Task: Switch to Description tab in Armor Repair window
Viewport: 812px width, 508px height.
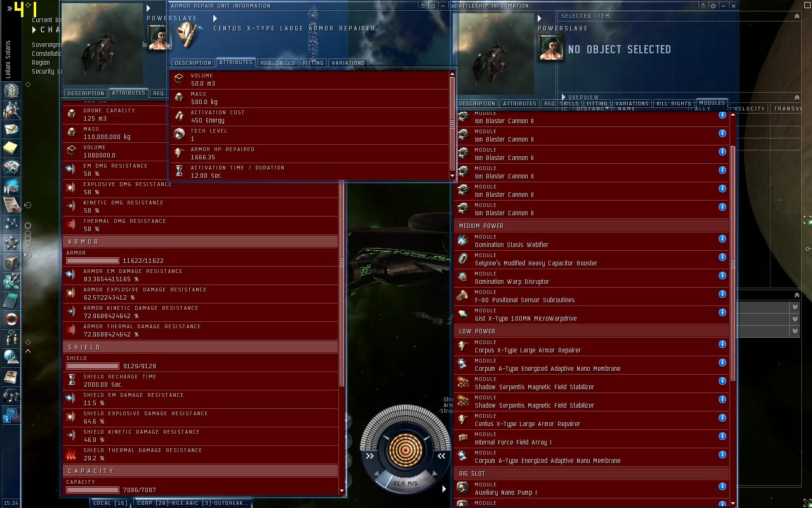Action: point(192,63)
